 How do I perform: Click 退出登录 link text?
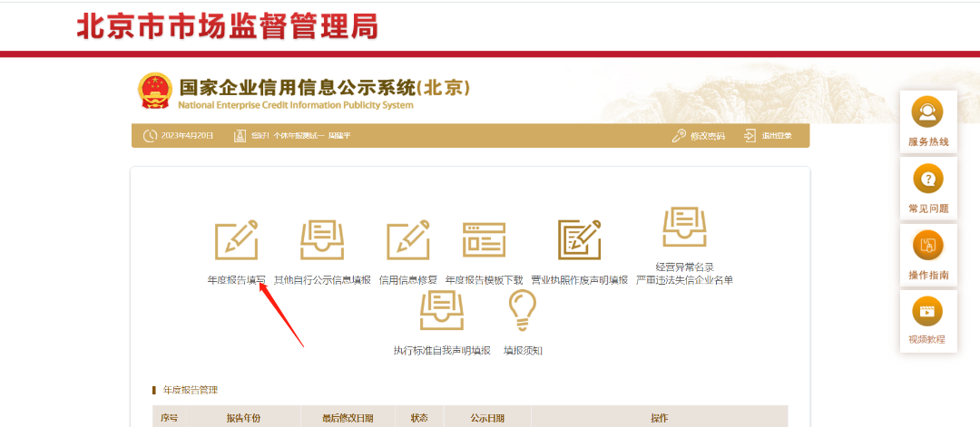[x=777, y=136]
